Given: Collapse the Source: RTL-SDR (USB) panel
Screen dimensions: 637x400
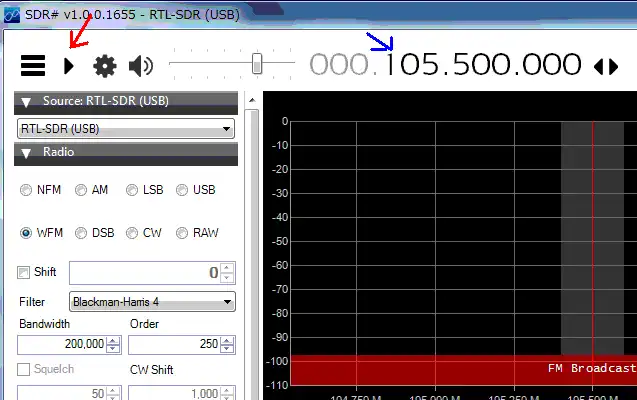Looking at the screenshot, I should (x=26, y=102).
